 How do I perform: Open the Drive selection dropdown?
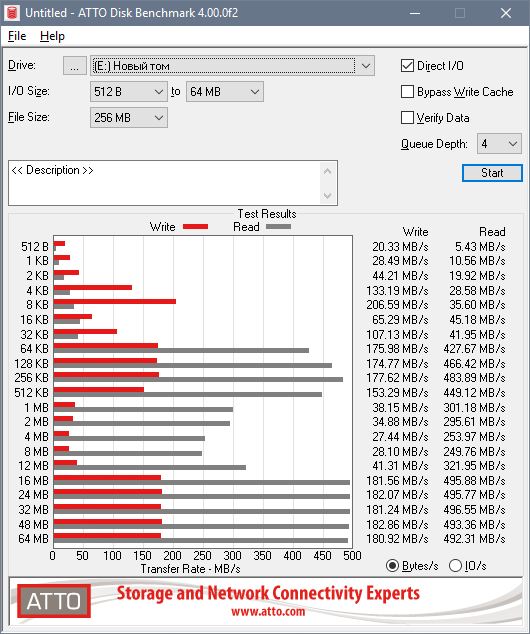[x=232, y=66]
